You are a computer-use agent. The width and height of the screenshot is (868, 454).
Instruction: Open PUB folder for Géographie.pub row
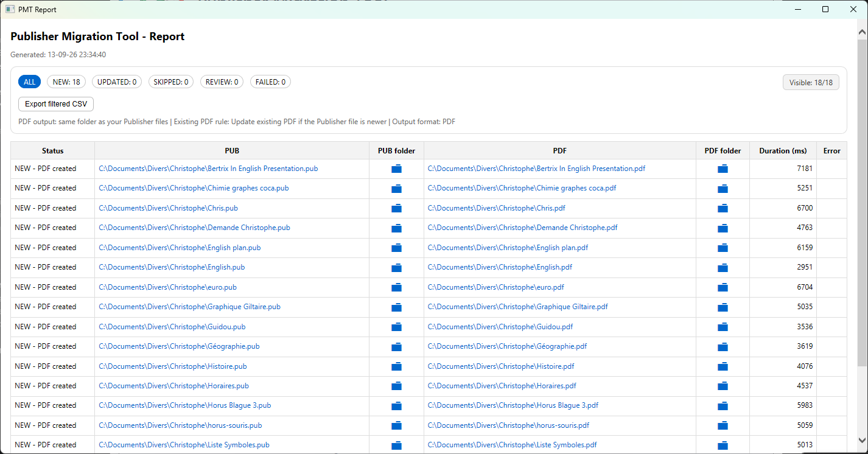point(396,347)
